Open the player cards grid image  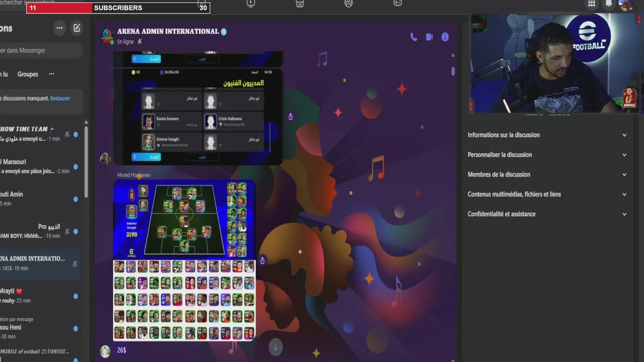click(x=184, y=300)
